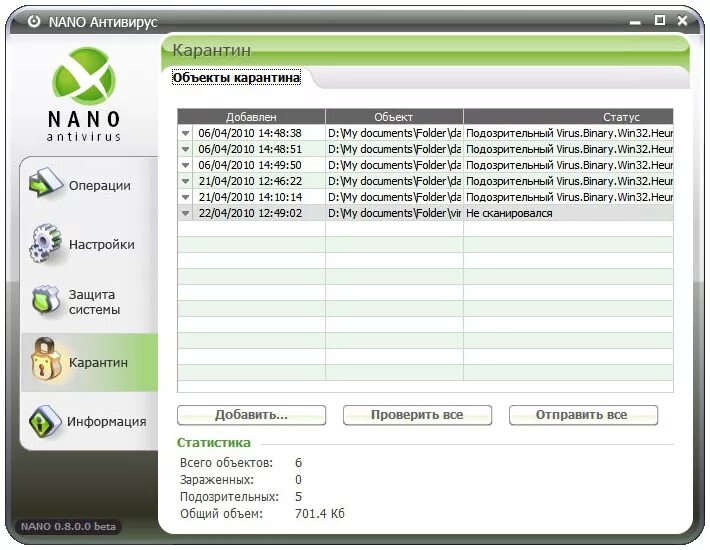Click status cell of 06/04/2010 14:48:38 row
This screenshot has width=710, height=550.
click(569, 133)
